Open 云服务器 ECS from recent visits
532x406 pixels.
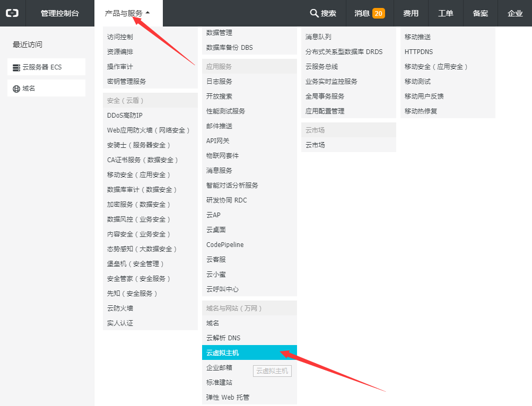click(47, 67)
